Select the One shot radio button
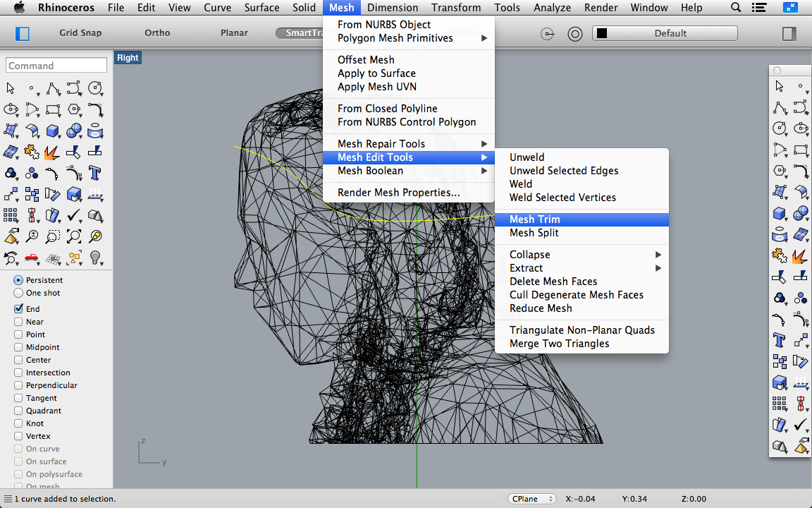Screen dimensions: 812x508 [x=18, y=293]
